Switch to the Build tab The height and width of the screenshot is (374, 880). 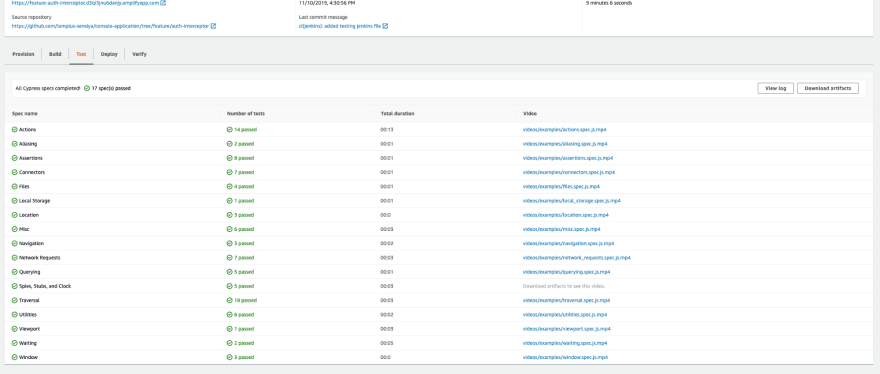(55, 54)
